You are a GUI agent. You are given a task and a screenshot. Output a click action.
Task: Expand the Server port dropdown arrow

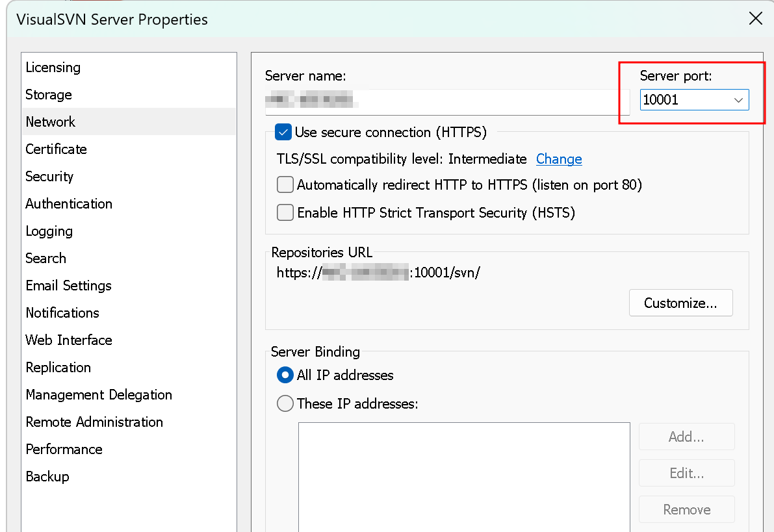click(x=738, y=100)
